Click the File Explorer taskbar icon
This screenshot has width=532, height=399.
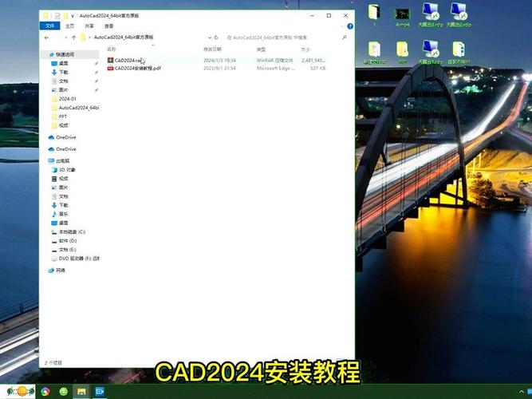(81, 392)
